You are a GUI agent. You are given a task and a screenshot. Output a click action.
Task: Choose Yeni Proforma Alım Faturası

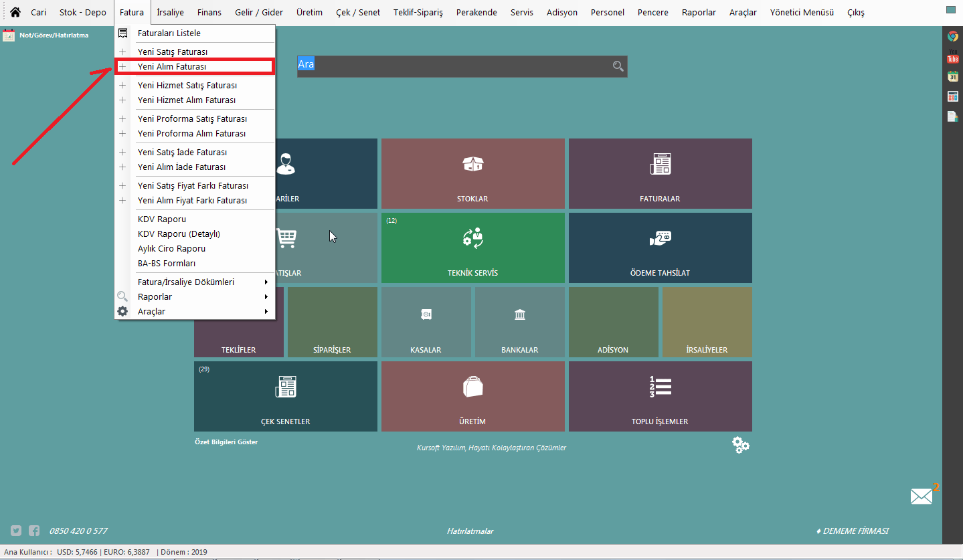(195, 133)
